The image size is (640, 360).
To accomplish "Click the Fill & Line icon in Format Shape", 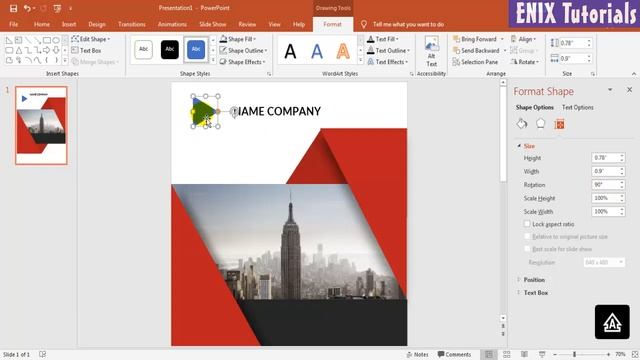I will point(522,124).
